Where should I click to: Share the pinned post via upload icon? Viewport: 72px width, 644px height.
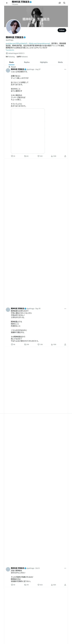[x=65, y=156]
